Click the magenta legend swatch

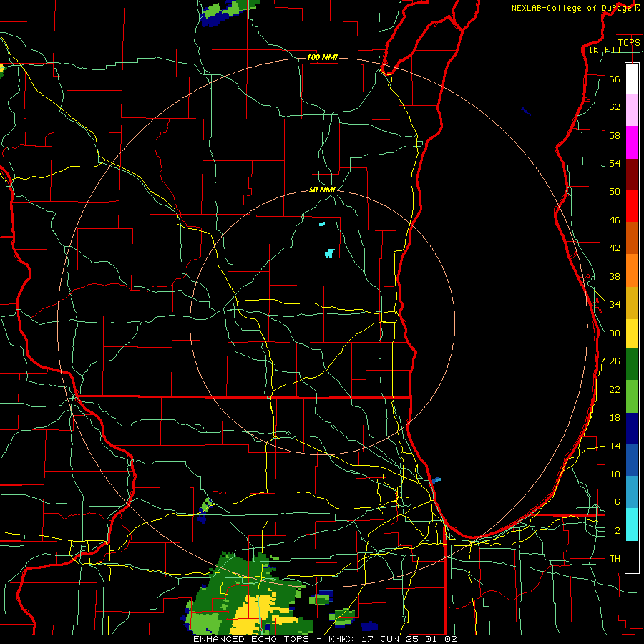[x=632, y=142]
